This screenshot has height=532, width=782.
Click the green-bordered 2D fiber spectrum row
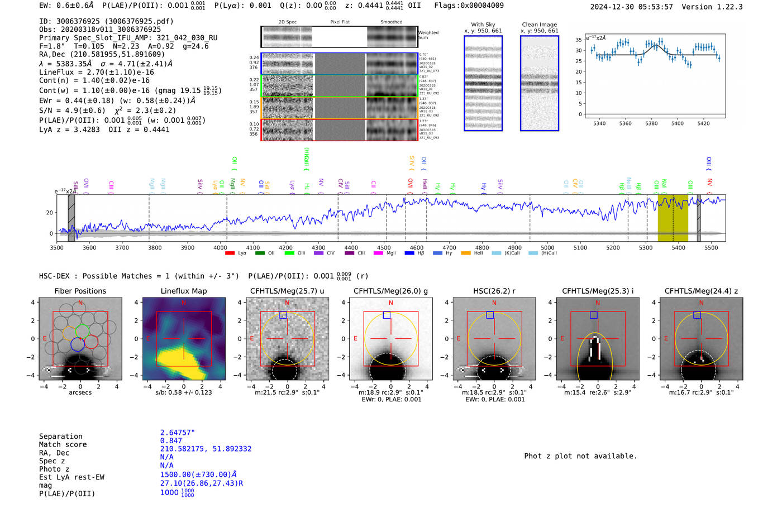[339, 85]
